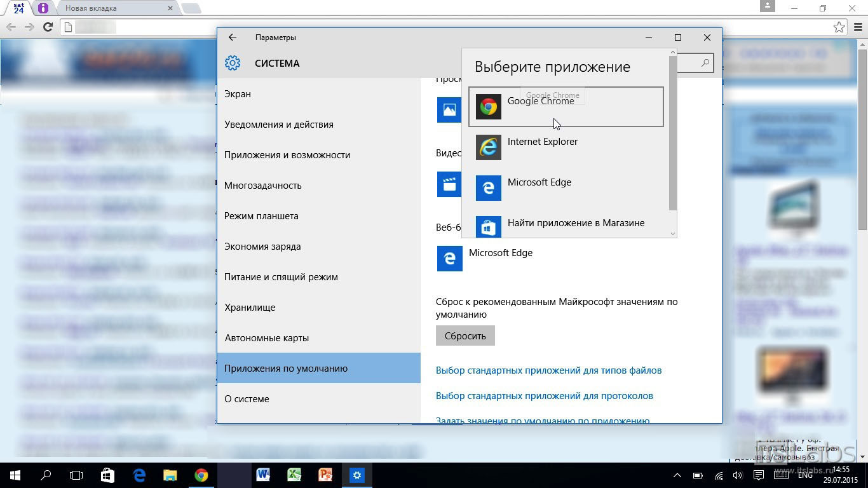Choose Google Chrome in the app picker
Viewport: 868px width, 488px height.
point(566,107)
